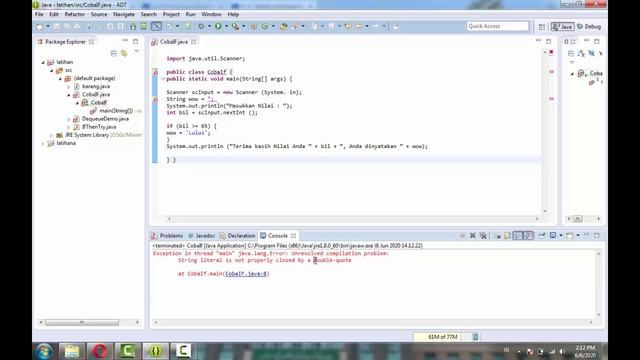Switch to the Problems tab

[x=167, y=236]
